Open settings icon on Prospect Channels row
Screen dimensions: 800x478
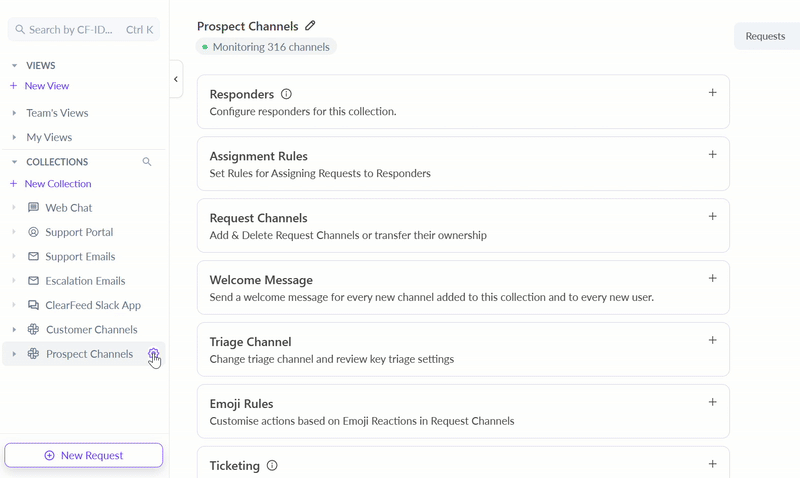click(x=153, y=354)
